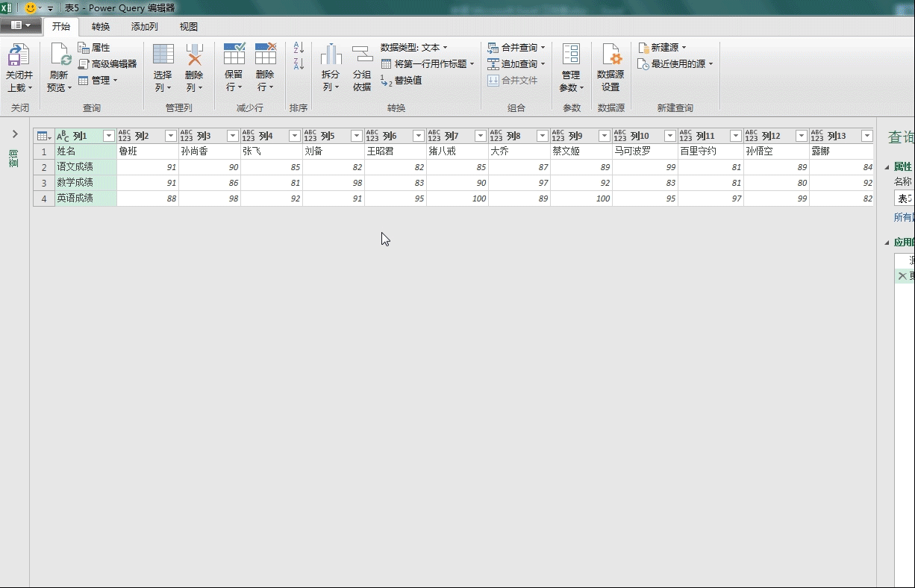The image size is (915, 588).
Task: Click the 删除行 remove rows icon
Action: click(265, 54)
